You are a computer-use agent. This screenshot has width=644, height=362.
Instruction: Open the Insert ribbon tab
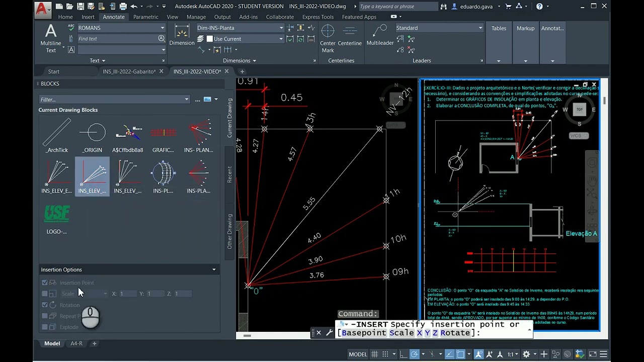click(88, 17)
